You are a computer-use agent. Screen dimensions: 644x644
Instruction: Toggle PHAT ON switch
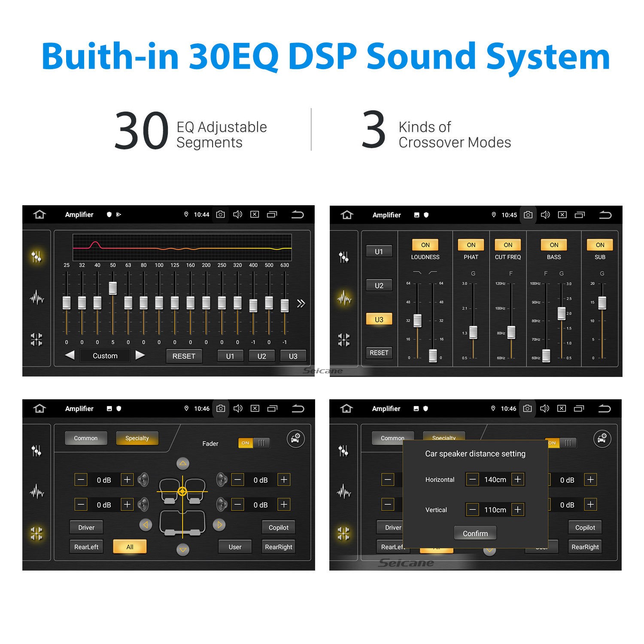(x=471, y=245)
